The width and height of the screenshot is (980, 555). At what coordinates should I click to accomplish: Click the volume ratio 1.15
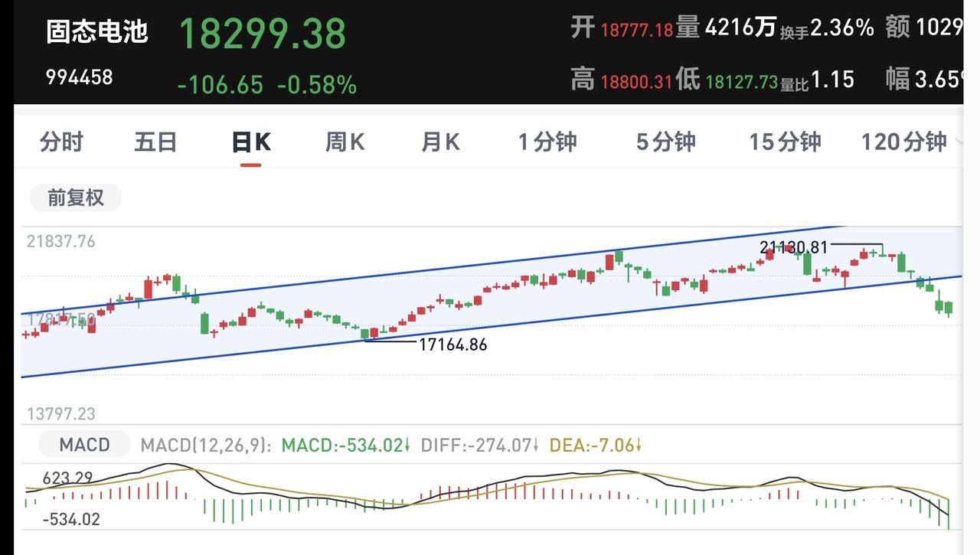click(831, 80)
